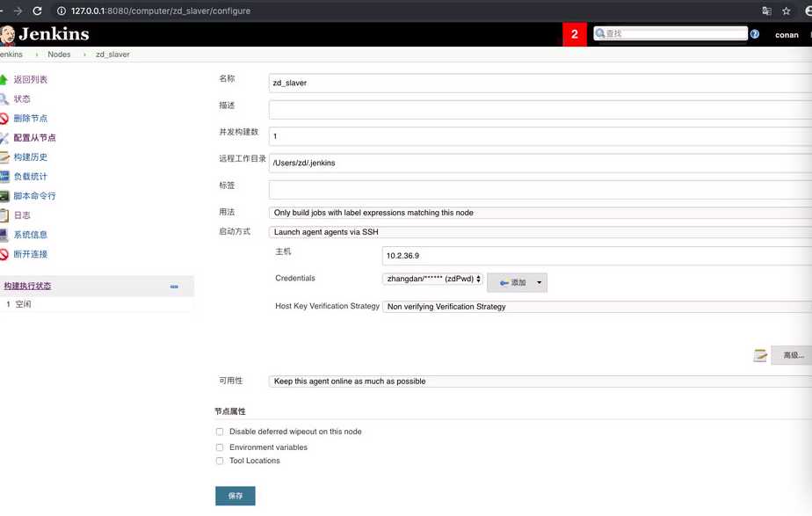Check the Environment variables option
The image size is (812, 516).
(x=220, y=447)
